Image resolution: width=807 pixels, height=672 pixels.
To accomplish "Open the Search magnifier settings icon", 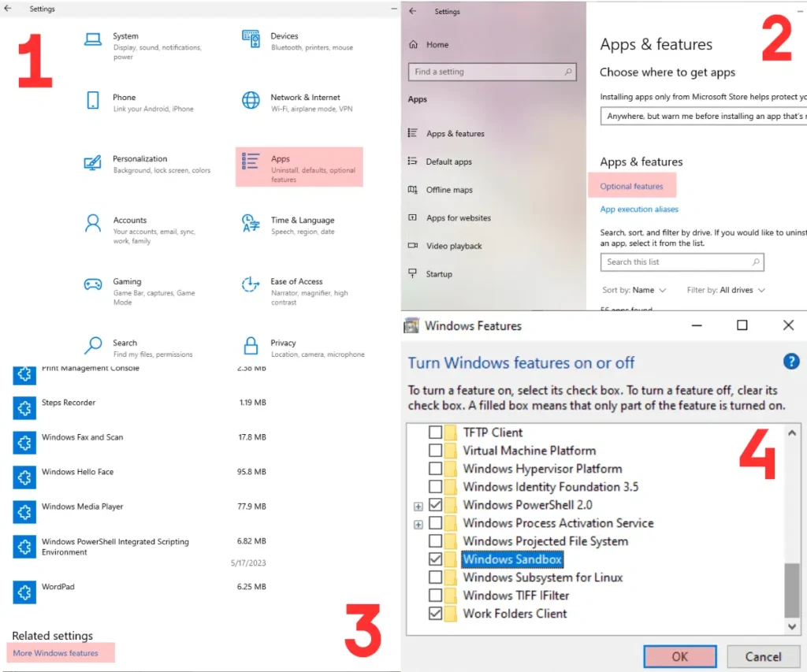I will [93, 345].
